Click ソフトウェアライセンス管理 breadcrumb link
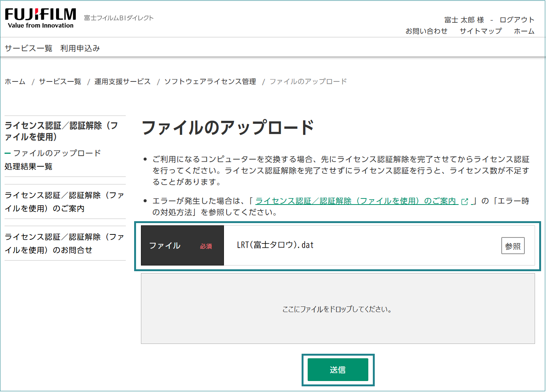This screenshot has height=392, width=546. 210,81
